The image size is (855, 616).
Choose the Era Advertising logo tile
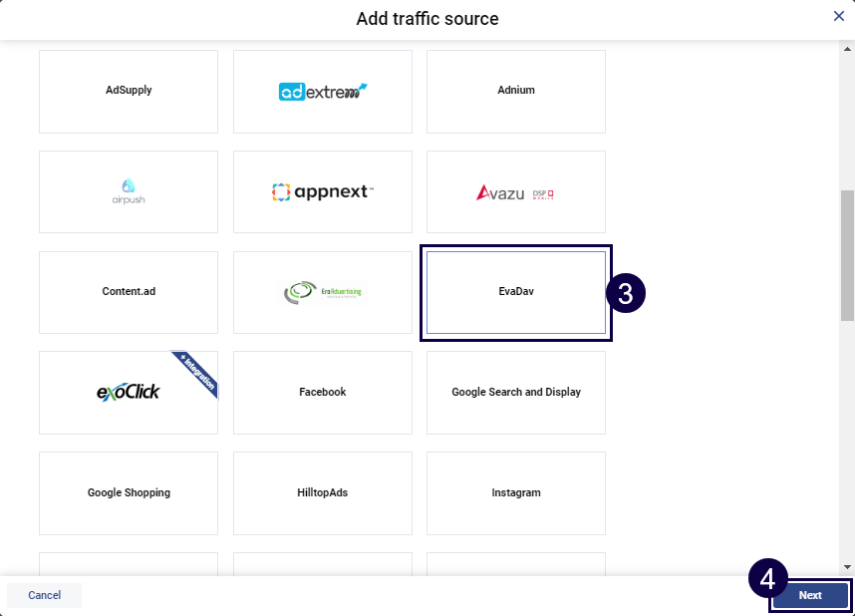pos(322,292)
